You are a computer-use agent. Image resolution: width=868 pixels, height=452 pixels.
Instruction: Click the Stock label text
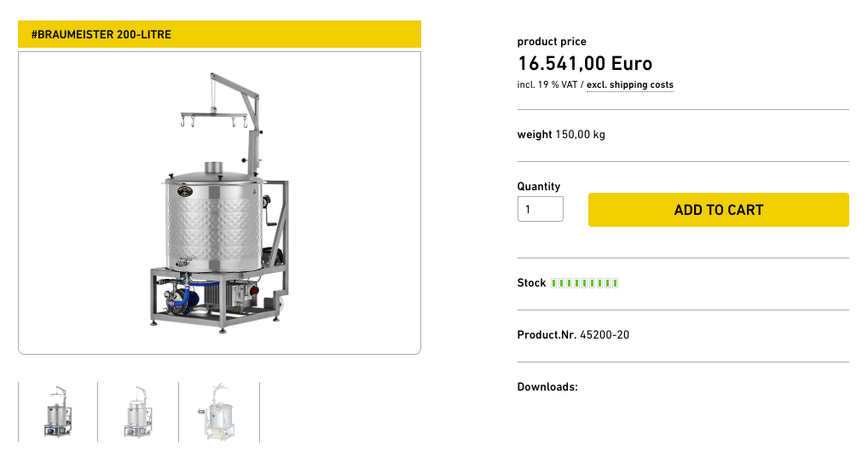point(531,283)
